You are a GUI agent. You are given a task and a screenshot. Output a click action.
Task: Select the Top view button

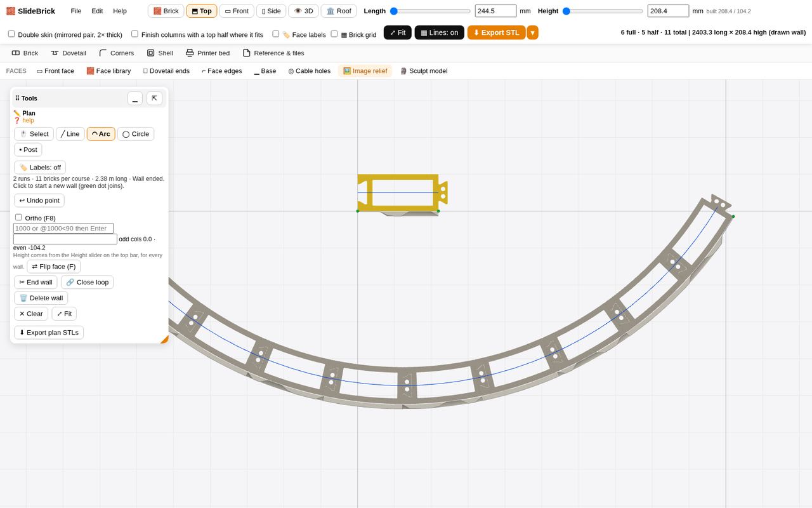(x=202, y=11)
